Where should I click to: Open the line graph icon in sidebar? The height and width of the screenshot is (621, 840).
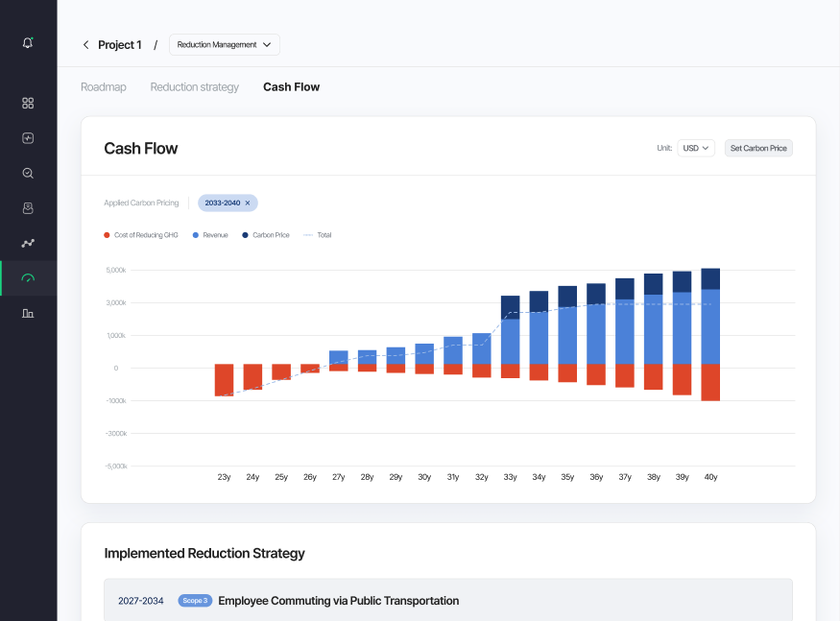coord(28,243)
